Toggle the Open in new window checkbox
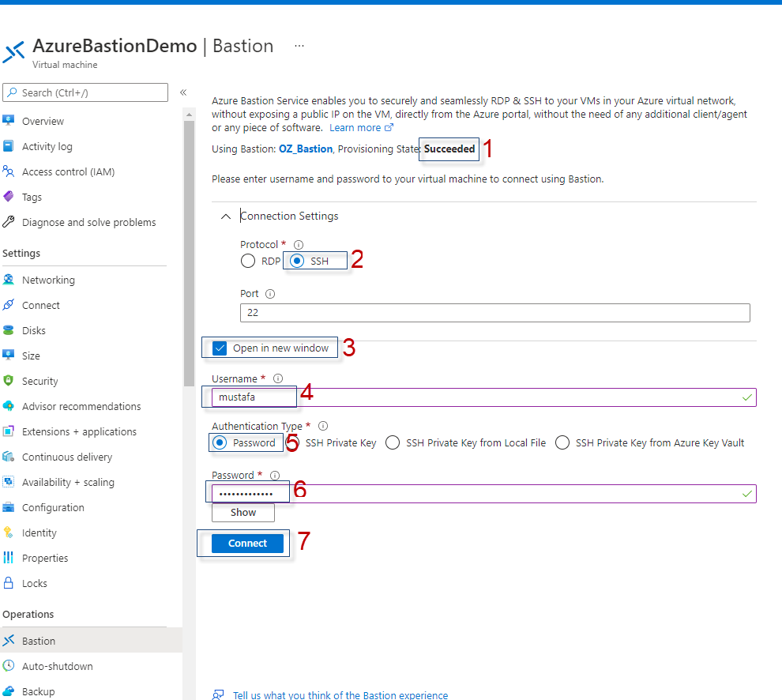The image size is (782, 700). [x=220, y=348]
